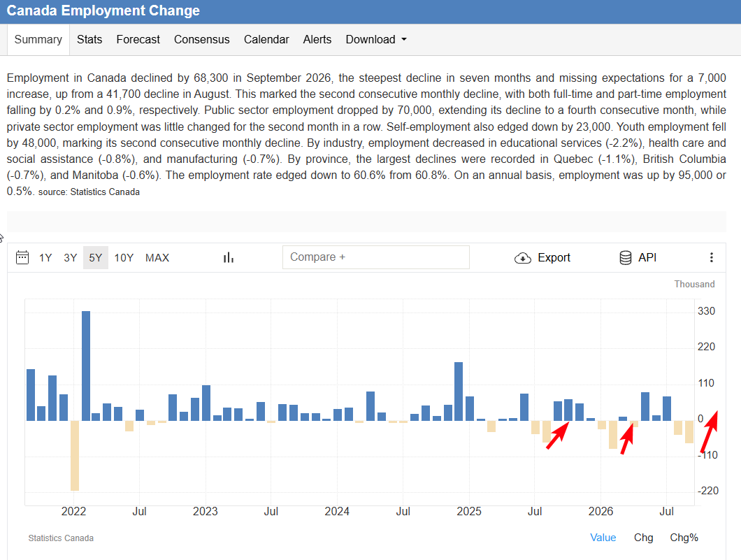Click the Export button label
The width and height of the screenshot is (741, 560).
(554, 257)
